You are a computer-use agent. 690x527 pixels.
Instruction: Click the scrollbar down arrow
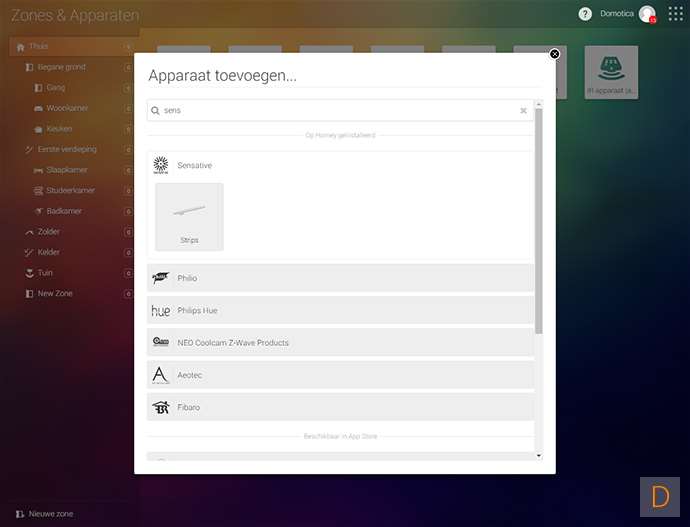click(x=539, y=456)
